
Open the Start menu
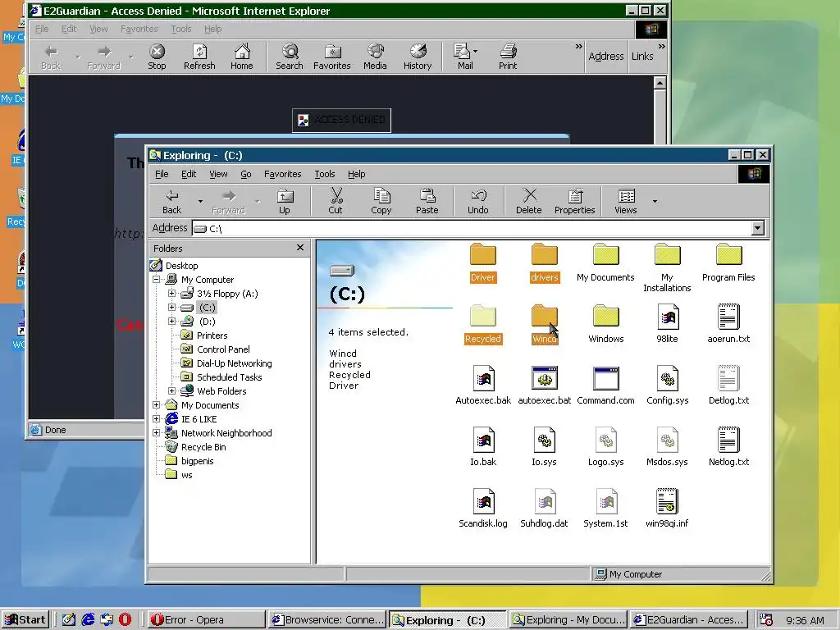click(x=25, y=620)
